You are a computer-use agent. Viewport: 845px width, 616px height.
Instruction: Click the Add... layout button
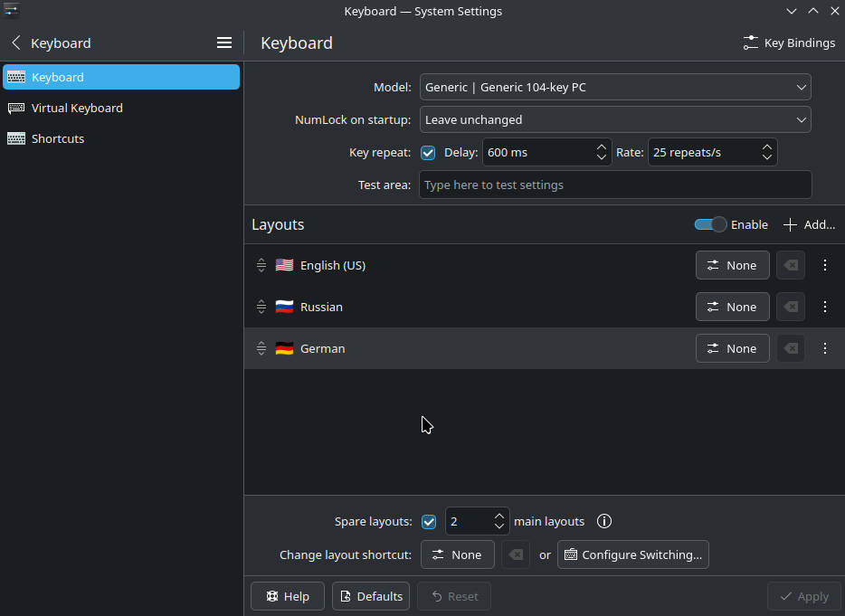(809, 224)
